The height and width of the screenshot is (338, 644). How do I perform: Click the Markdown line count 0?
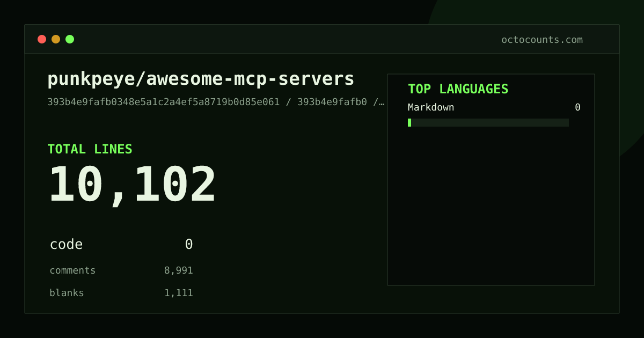pyautogui.click(x=577, y=107)
